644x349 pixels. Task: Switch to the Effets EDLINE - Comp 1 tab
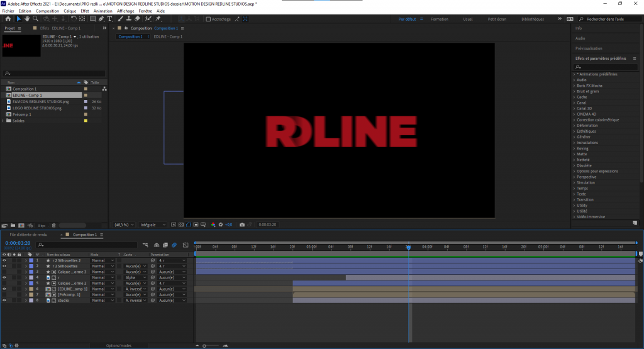(x=60, y=28)
